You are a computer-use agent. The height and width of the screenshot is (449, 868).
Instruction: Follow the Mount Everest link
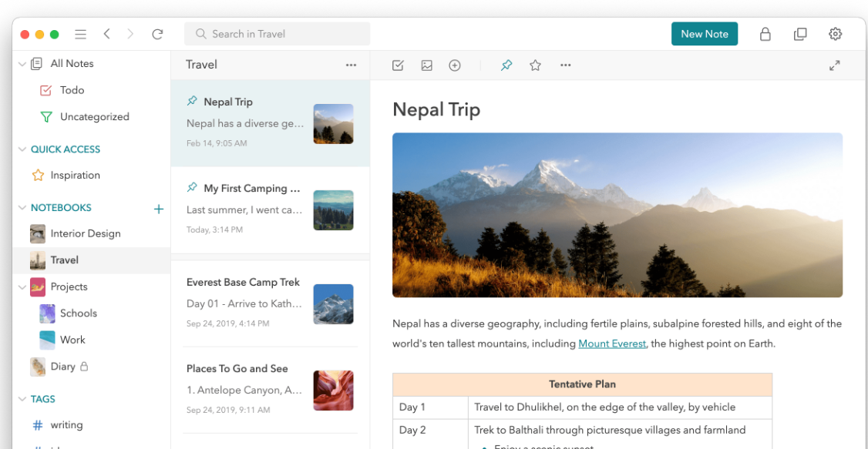coord(612,343)
